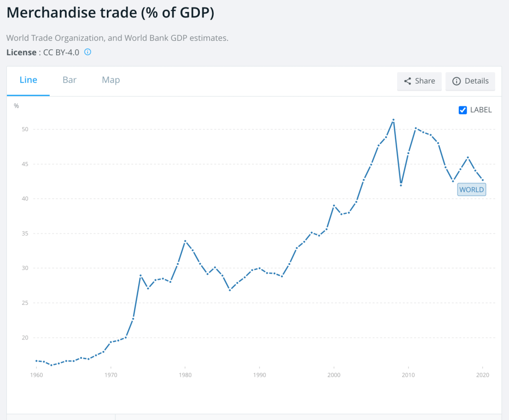The image size is (509, 420).
Task: Switch to the Bar tab
Action: (70, 80)
